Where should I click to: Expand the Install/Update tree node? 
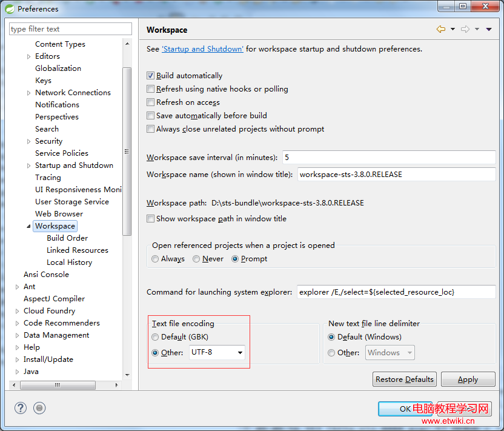click(x=17, y=359)
